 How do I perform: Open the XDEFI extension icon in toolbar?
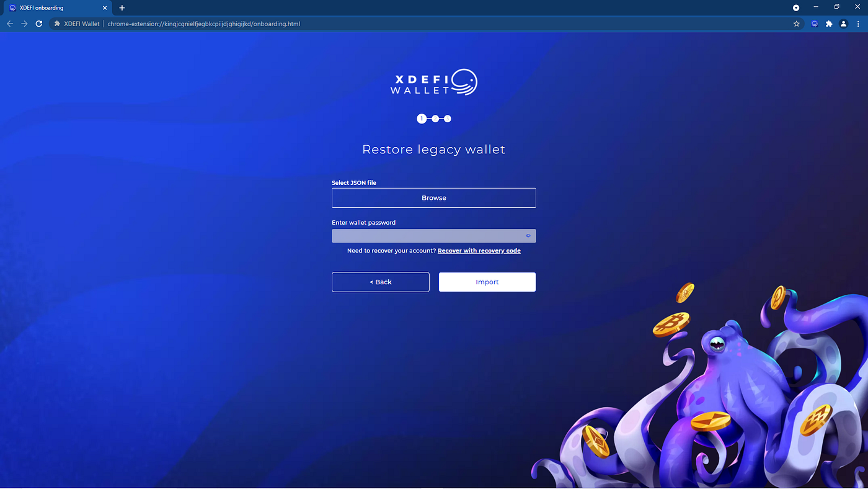[x=815, y=24]
